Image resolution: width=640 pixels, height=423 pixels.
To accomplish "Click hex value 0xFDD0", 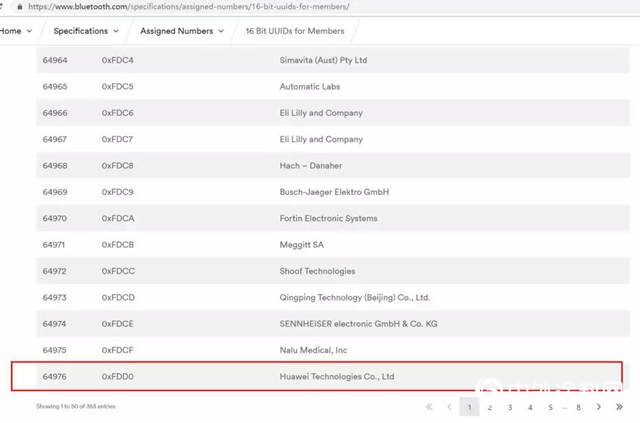I will (x=118, y=376).
